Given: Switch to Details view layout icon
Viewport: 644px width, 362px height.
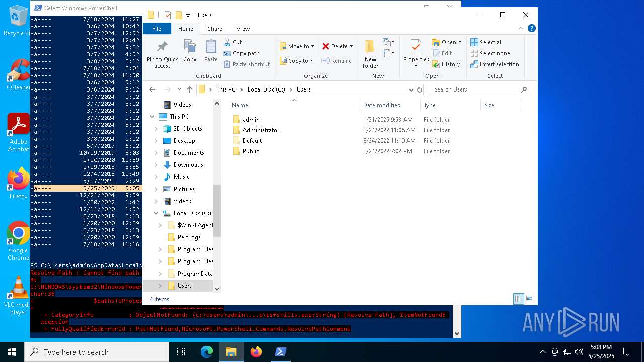Looking at the screenshot, I should tap(519, 299).
